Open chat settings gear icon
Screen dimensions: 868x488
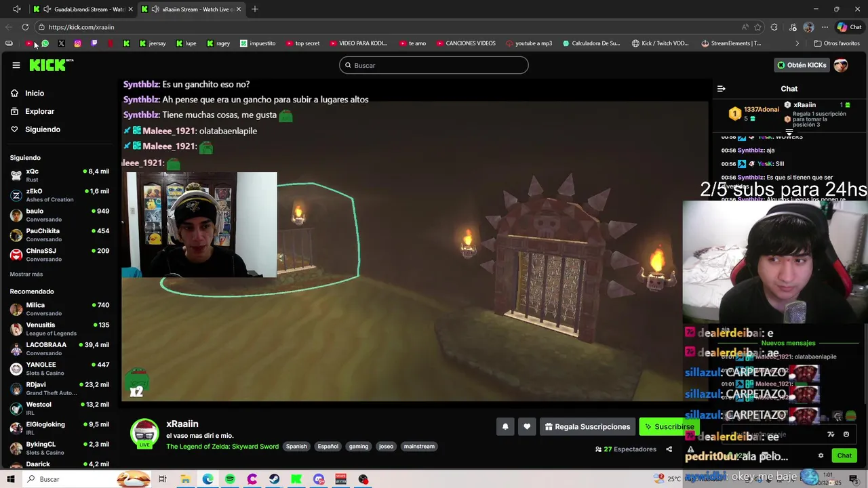(x=821, y=456)
